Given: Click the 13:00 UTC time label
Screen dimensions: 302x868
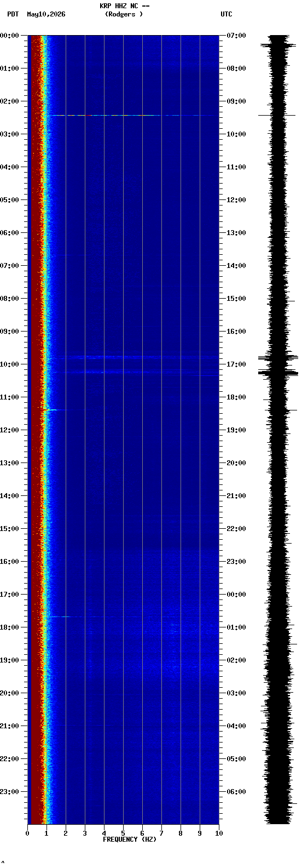Looking at the screenshot, I should coord(236,233).
